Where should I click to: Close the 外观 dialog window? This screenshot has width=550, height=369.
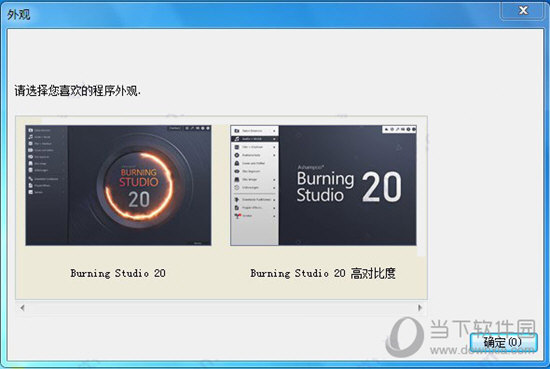(523, 11)
